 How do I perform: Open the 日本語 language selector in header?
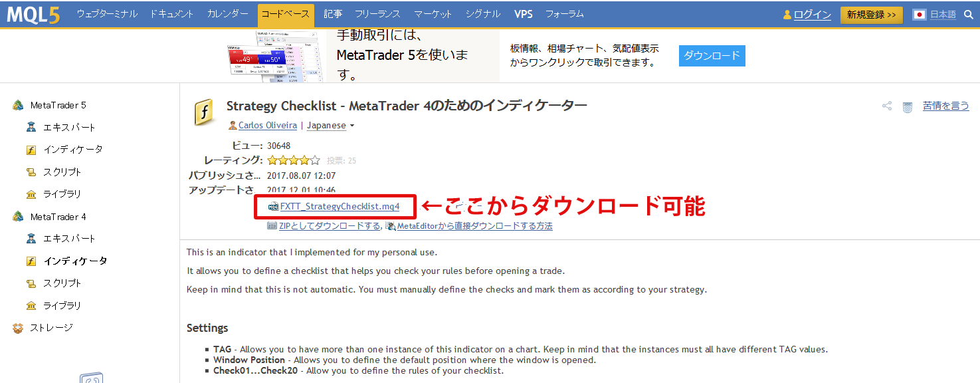pyautogui.click(x=935, y=14)
